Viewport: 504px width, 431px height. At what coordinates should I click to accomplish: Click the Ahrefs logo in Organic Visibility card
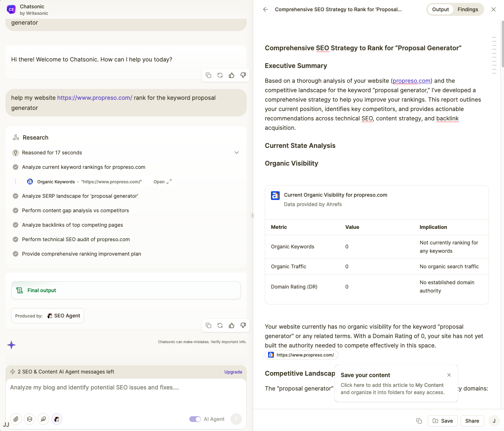(275, 196)
